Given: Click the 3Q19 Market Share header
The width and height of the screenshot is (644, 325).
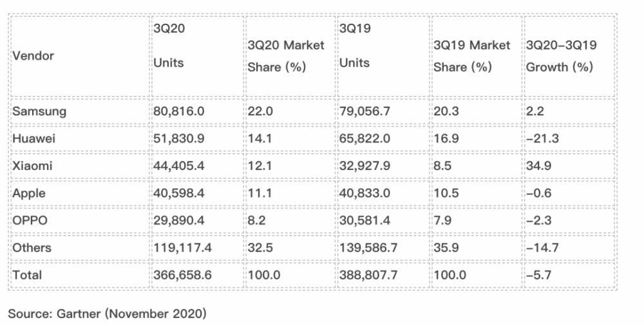Looking at the screenshot, I should click(471, 56).
